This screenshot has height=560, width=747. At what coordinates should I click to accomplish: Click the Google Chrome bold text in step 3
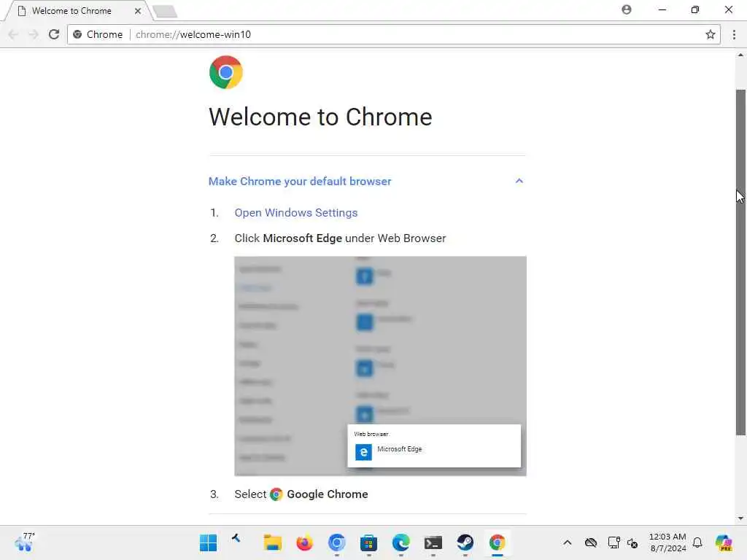[x=328, y=494]
